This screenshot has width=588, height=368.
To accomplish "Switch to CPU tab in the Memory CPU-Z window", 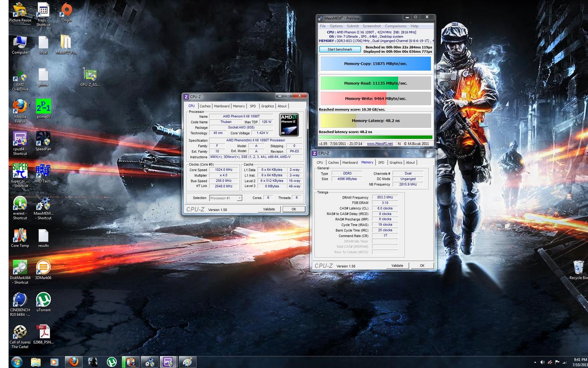I will click(320, 163).
